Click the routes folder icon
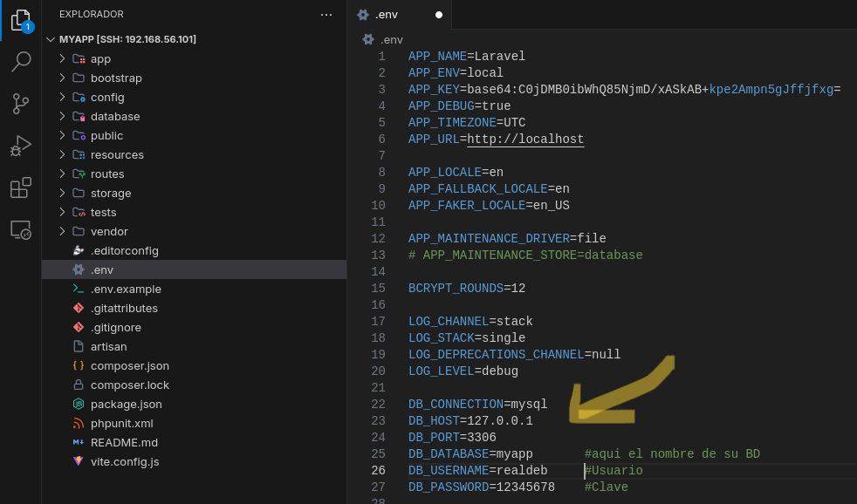This screenshot has height=504, width=857. click(79, 174)
